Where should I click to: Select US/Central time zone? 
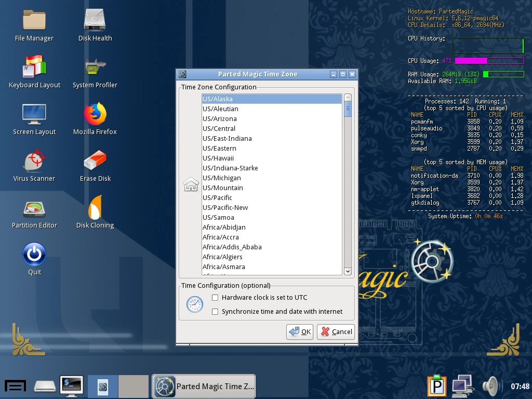click(x=272, y=129)
